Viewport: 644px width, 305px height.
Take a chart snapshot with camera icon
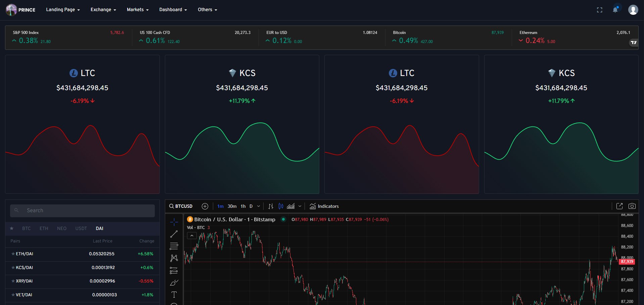point(632,206)
